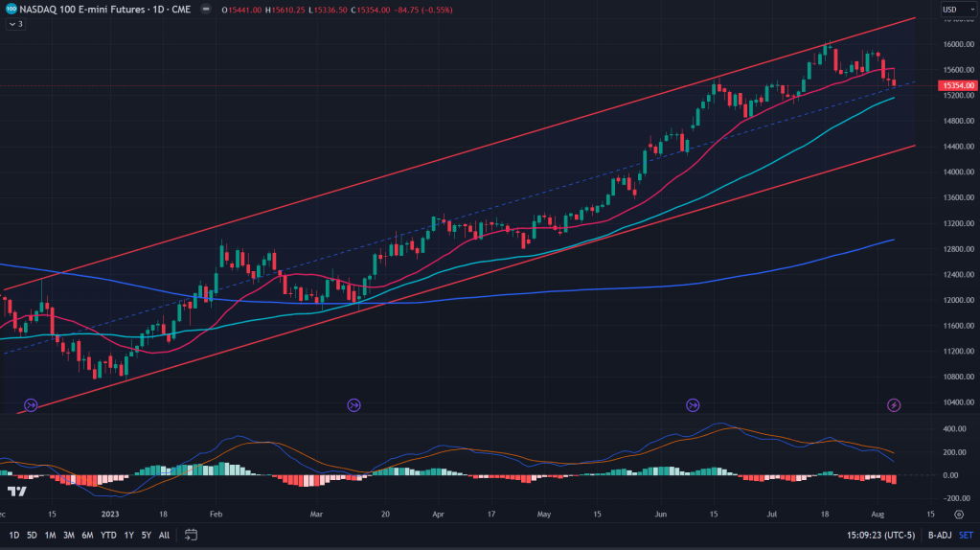Switch to the 5Y range
Viewport: 980px width, 550px height.
[146, 535]
